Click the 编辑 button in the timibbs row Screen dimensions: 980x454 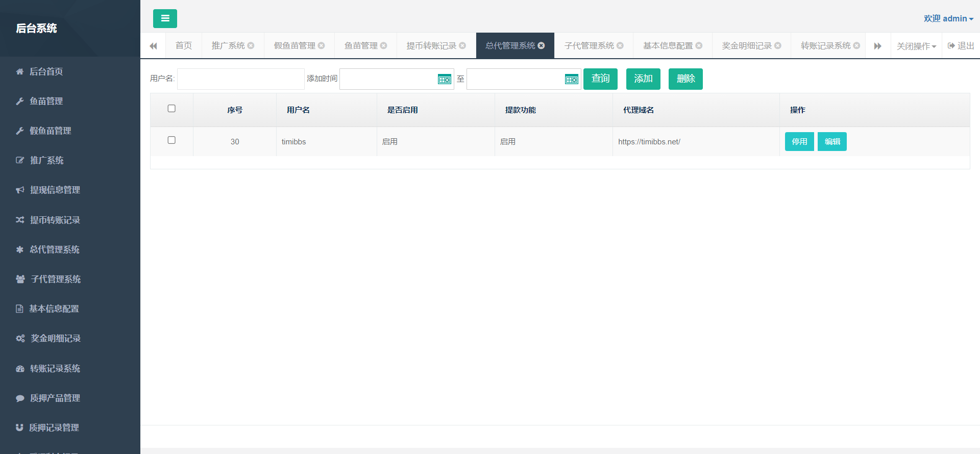pos(832,141)
